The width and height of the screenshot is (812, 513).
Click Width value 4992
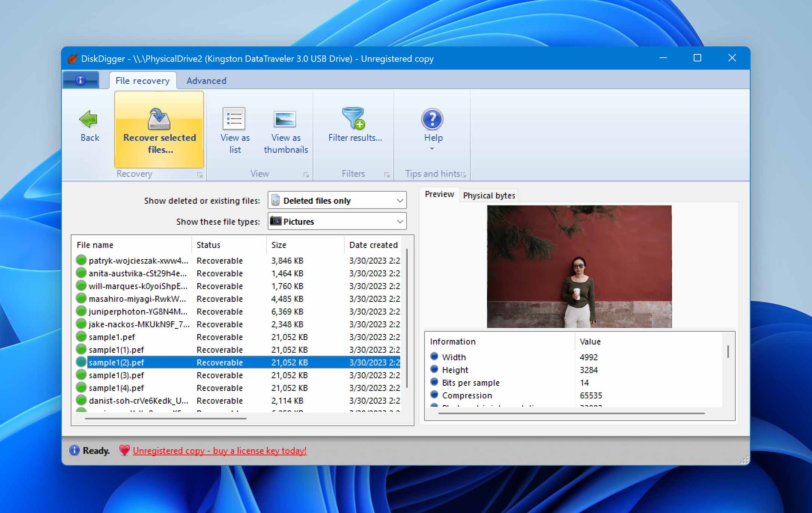[x=589, y=357]
